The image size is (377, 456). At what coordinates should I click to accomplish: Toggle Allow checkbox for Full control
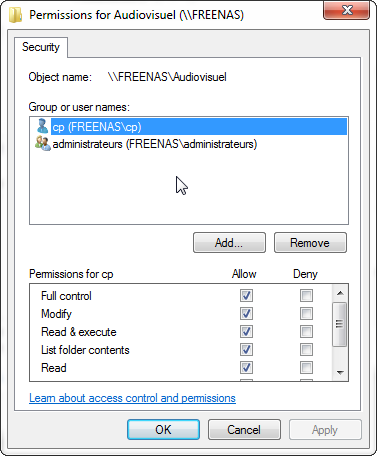tap(246, 295)
